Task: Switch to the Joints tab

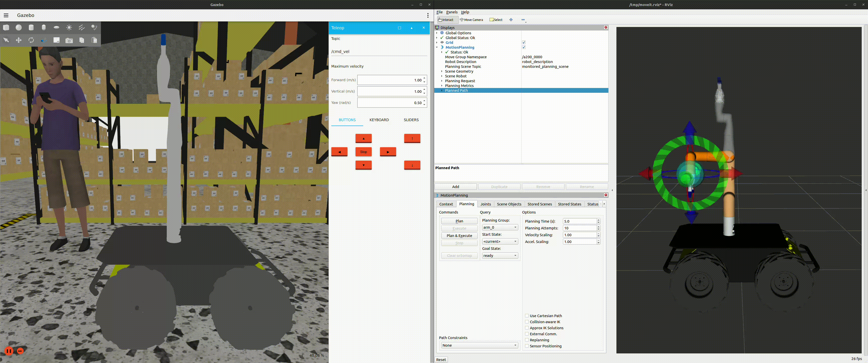Action: click(485, 204)
